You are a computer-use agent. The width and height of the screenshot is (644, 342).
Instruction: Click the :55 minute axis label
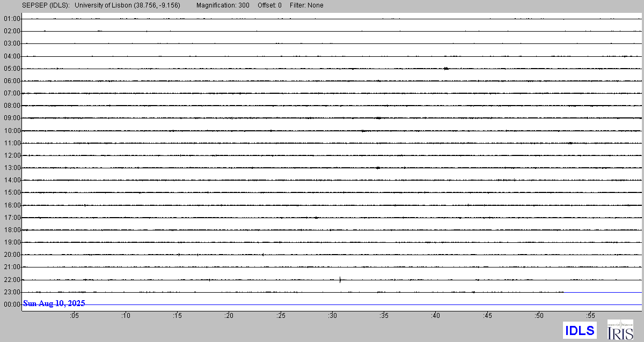click(x=591, y=316)
